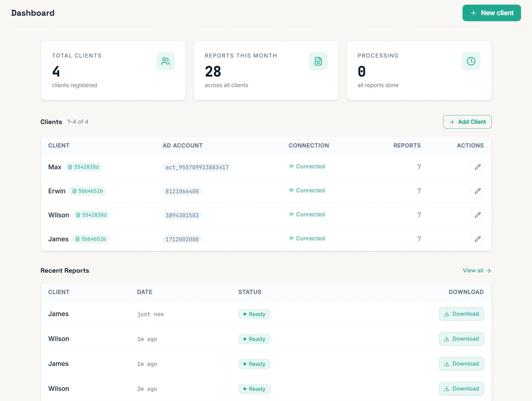Click ad account 3894301503

tap(182, 215)
